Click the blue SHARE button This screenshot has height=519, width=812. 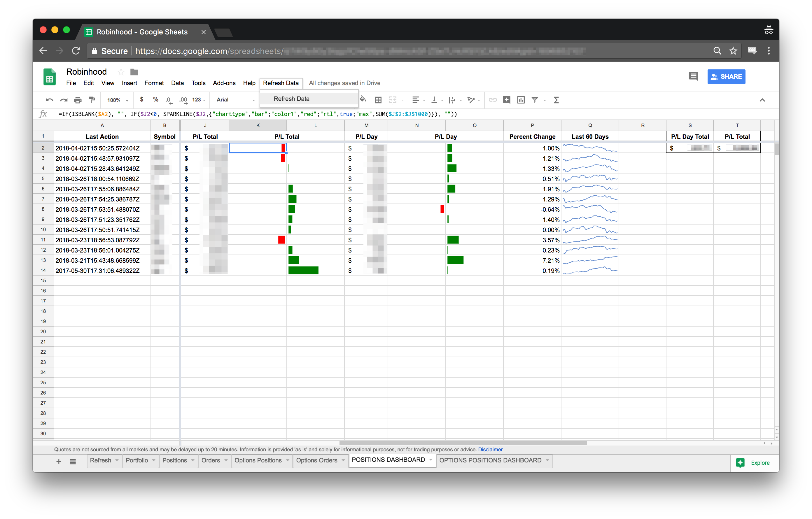pos(726,76)
